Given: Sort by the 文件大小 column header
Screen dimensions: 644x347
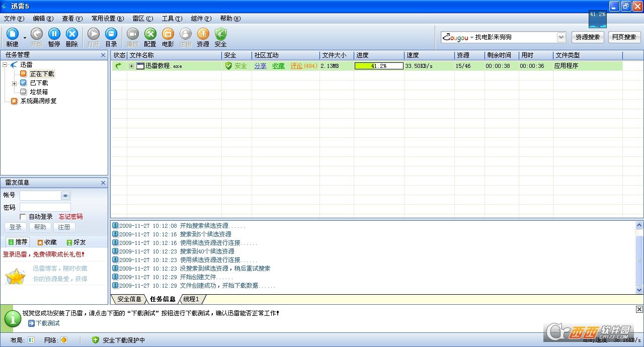Looking at the screenshot, I should tap(337, 55).
